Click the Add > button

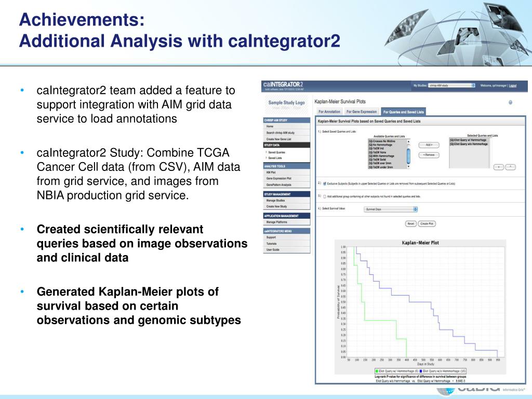(x=429, y=145)
